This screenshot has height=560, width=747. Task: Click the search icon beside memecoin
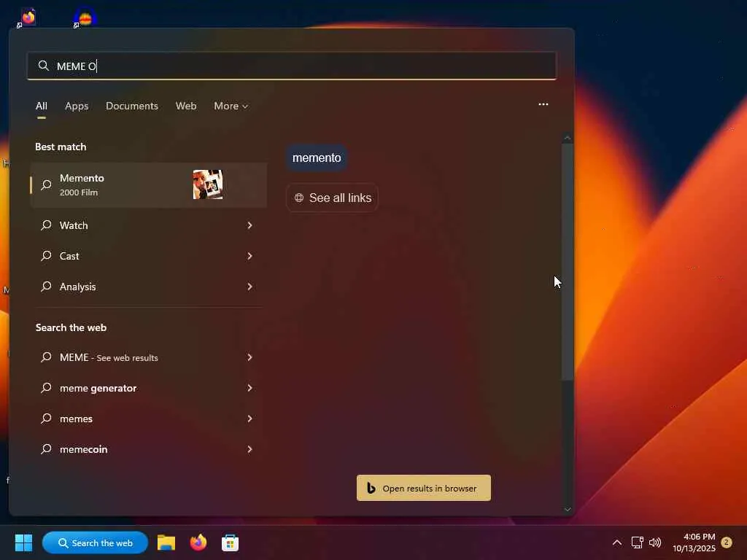click(x=46, y=449)
